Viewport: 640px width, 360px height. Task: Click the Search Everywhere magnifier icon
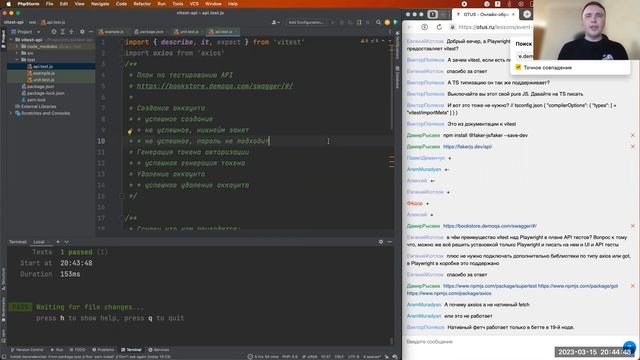(x=378, y=22)
